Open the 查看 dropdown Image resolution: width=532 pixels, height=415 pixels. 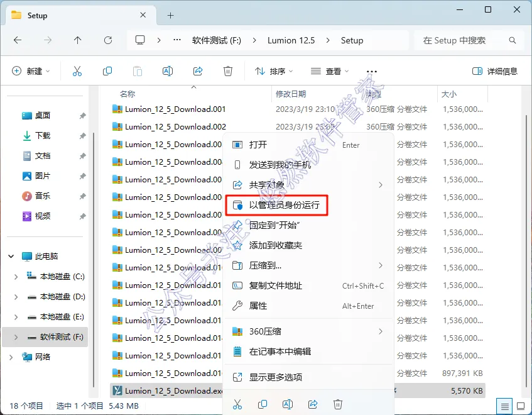330,71
